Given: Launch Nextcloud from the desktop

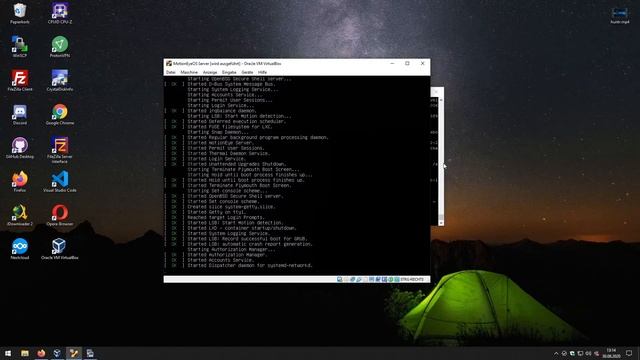Looking at the screenshot, I should tap(20, 249).
